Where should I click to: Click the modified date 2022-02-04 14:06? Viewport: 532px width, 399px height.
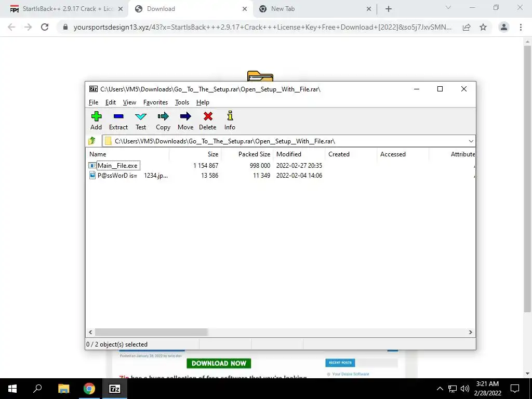coord(299,176)
